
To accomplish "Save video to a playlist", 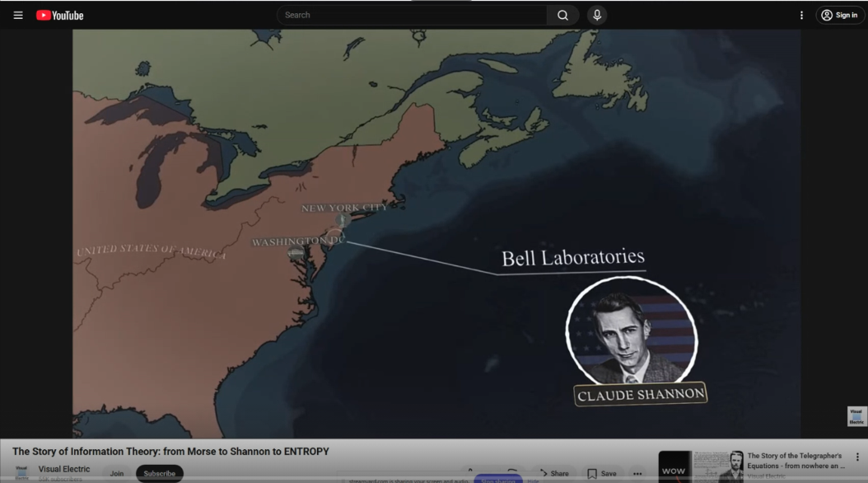I will click(x=602, y=474).
